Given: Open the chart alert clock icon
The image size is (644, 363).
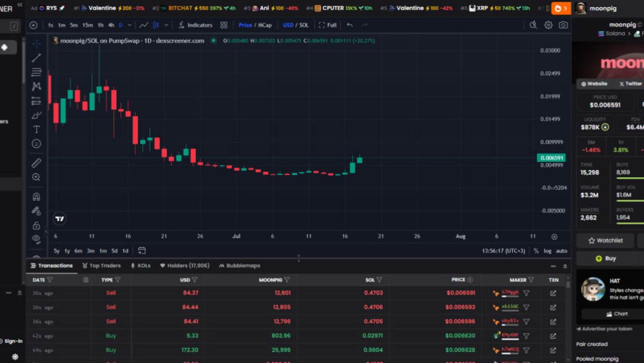Looking at the screenshot, I should pos(533,25).
